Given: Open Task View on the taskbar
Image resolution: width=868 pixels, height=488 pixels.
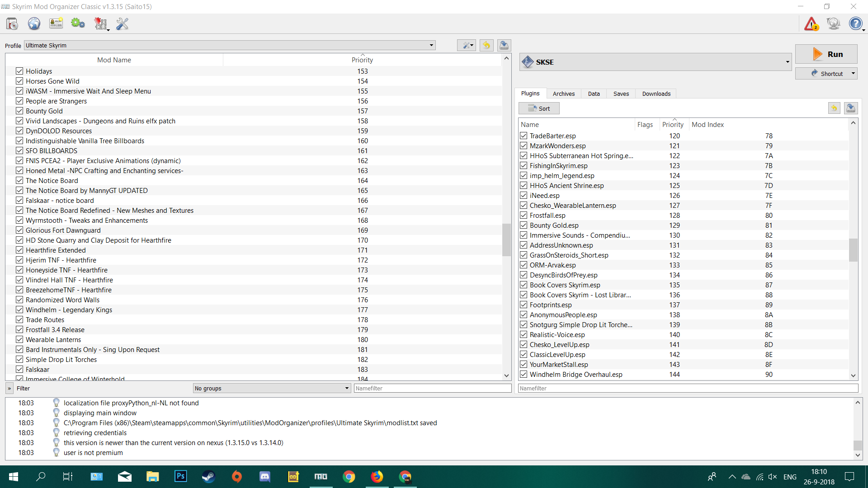Looking at the screenshot, I should tap(68, 477).
